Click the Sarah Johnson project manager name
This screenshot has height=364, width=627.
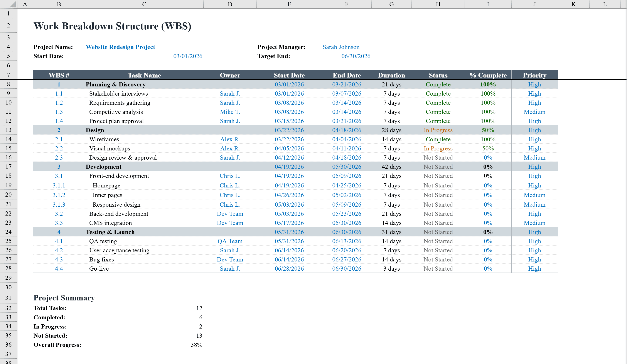click(341, 47)
